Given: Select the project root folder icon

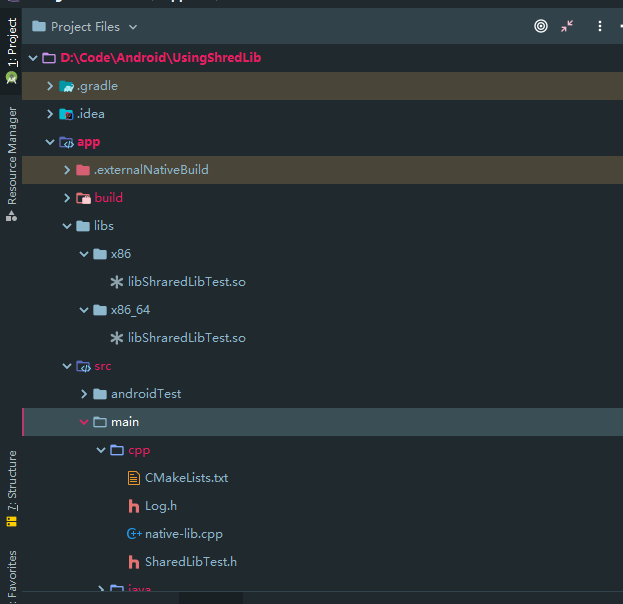Looking at the screenshot, I should click(49, 58).
